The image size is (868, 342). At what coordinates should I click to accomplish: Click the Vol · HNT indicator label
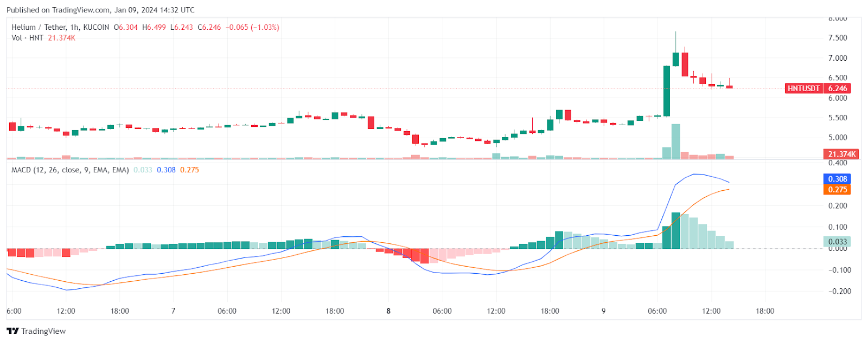tap(28, 38)
